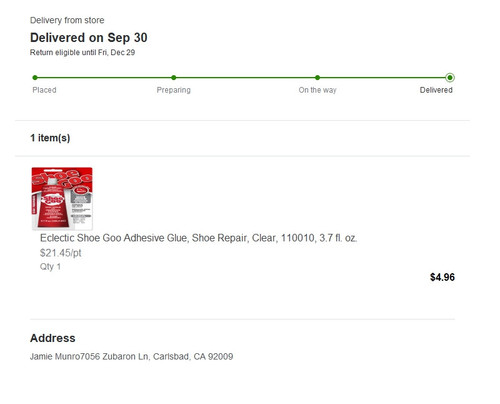Click the Delivered step label
Viewport: 500px width, 404px height.
(x=436, y=90)
